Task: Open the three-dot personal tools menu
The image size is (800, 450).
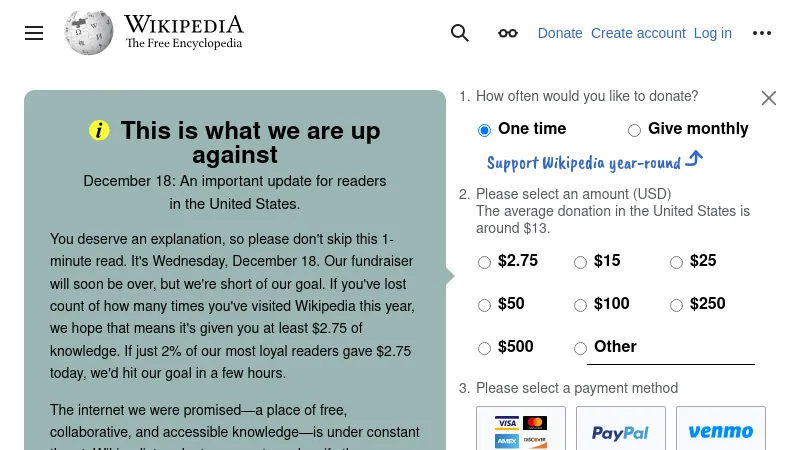Action: tap(762, 33)
